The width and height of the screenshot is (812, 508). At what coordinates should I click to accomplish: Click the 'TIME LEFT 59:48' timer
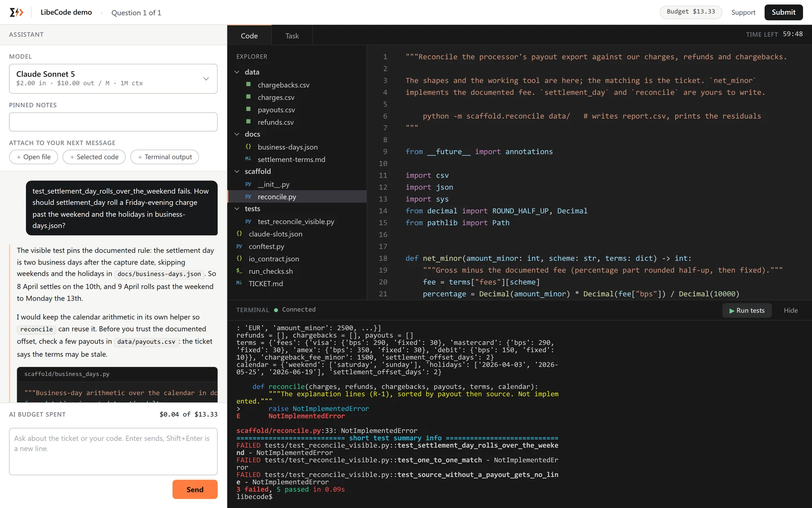[x=774, y=34]
